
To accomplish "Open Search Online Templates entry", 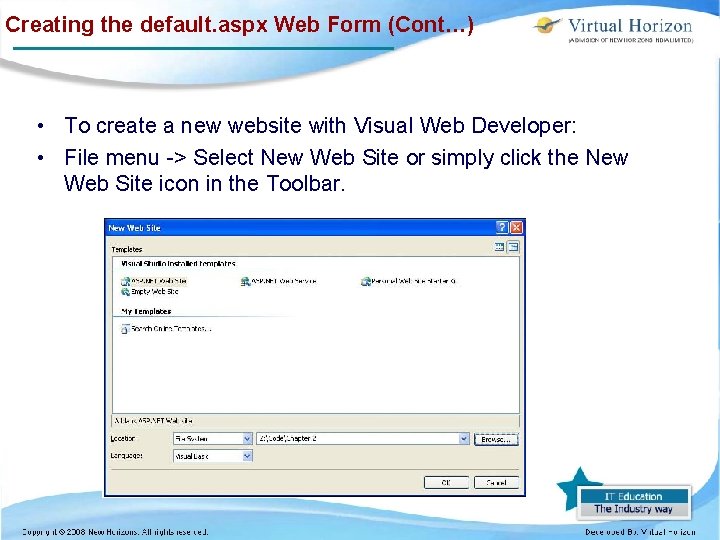I will coord(166,329).
